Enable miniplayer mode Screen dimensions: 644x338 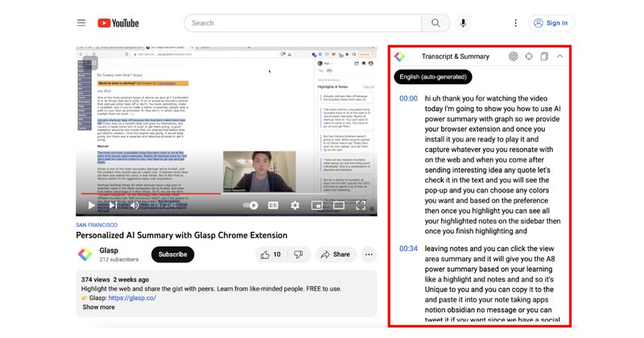(x=316, y=205)
